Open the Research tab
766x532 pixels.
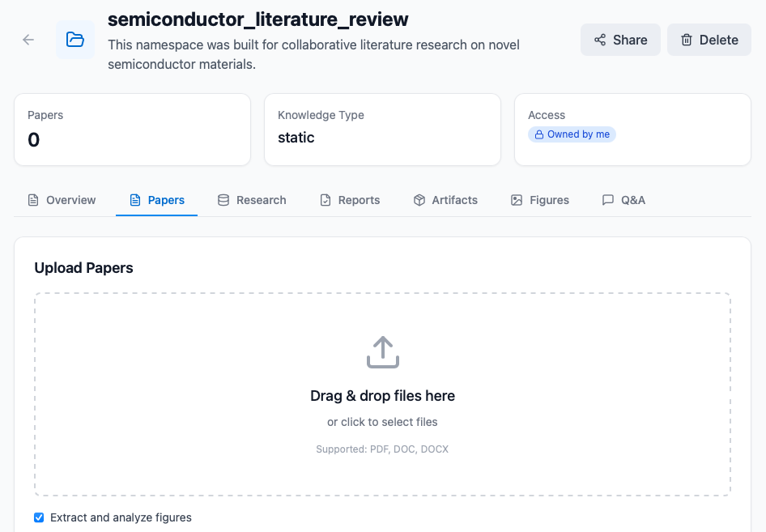pos(252,200)
